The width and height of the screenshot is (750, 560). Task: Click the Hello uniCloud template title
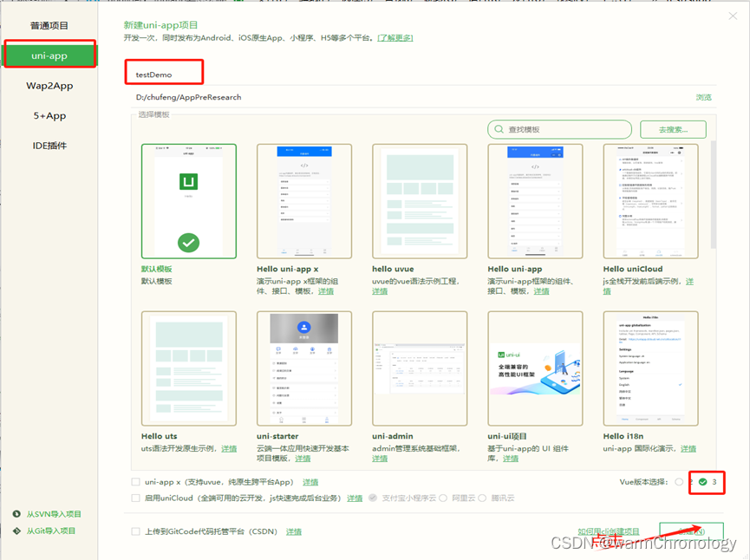[x=633, y=269]
